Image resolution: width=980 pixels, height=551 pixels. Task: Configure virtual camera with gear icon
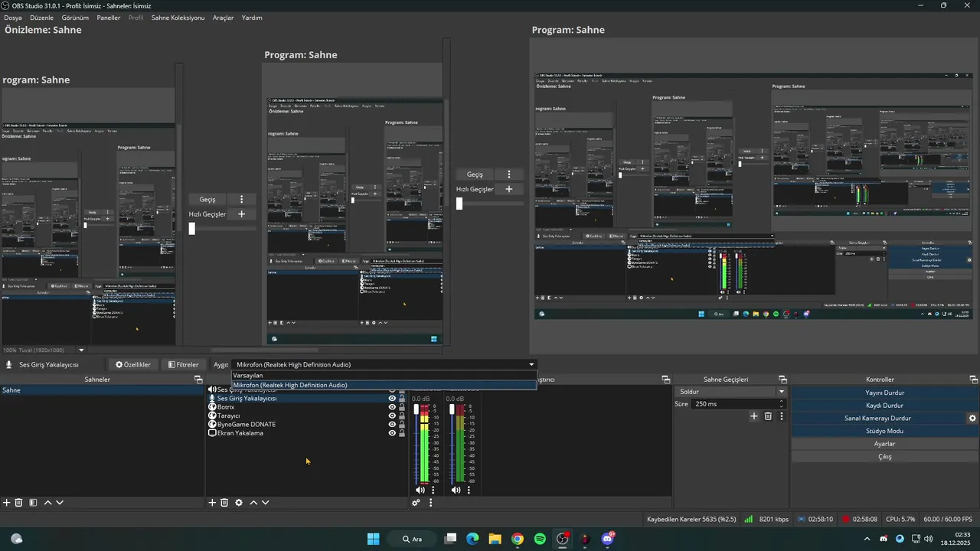tap(972, 419)
